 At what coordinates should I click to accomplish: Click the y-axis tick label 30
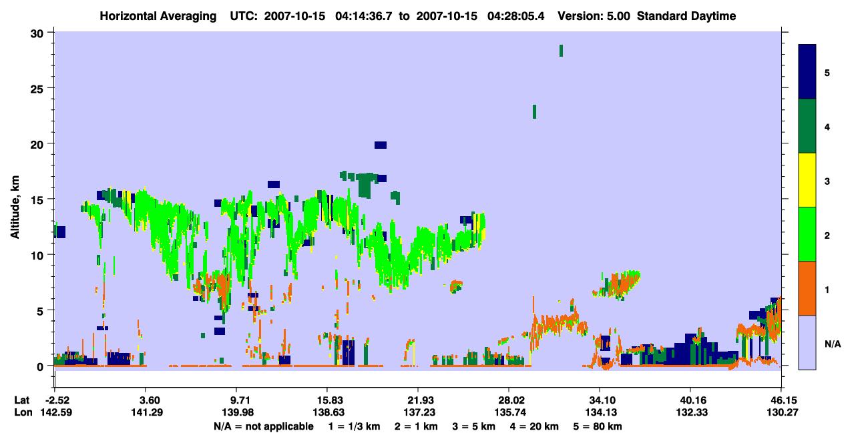coord(39,32)
